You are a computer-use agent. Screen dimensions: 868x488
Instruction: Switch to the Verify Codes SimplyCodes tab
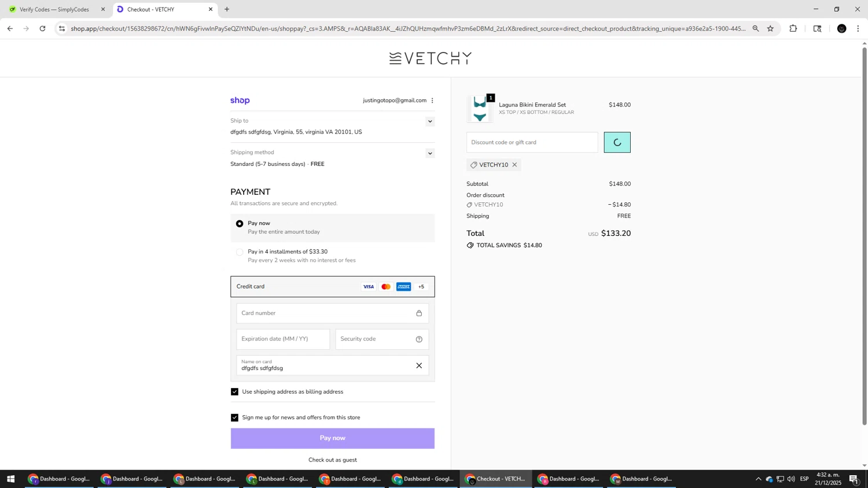(54, 9)
